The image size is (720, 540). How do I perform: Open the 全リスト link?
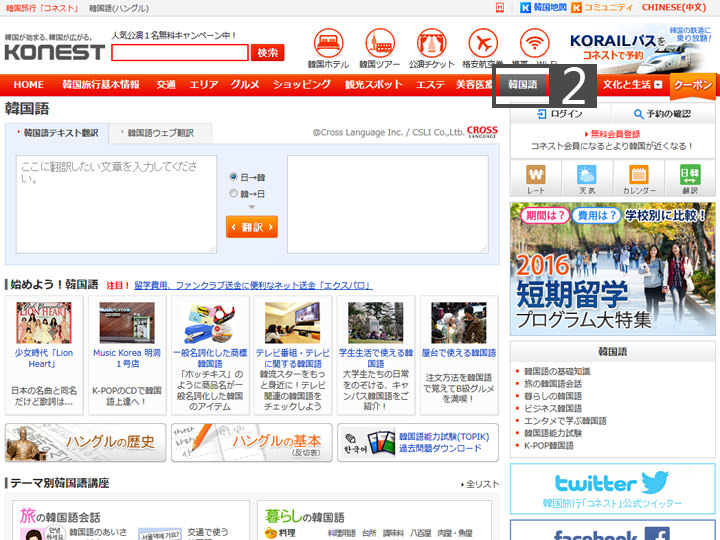[x=480, y=484]
